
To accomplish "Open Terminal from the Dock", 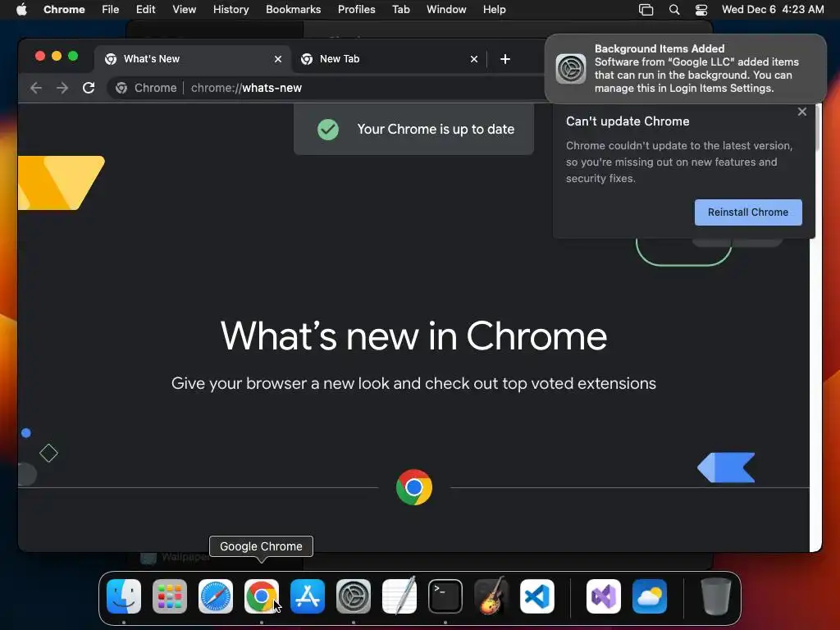I will [x=445, y=596].
